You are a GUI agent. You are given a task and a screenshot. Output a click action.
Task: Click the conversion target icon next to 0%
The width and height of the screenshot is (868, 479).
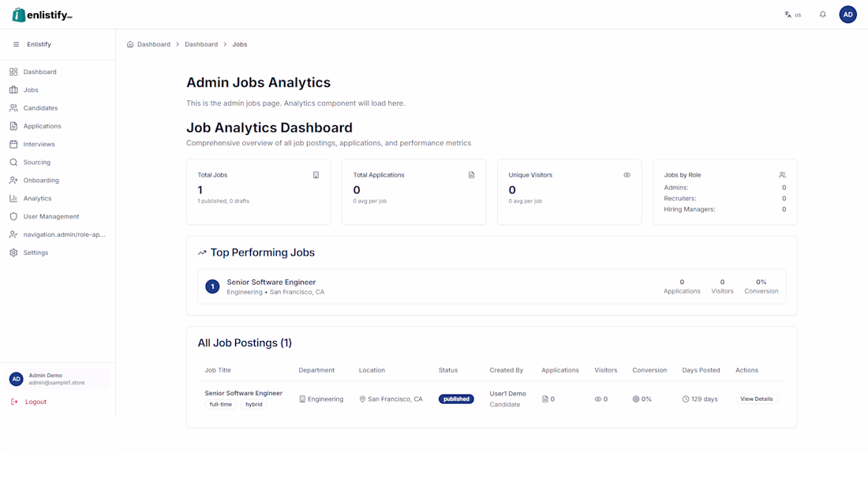(636, 399)
